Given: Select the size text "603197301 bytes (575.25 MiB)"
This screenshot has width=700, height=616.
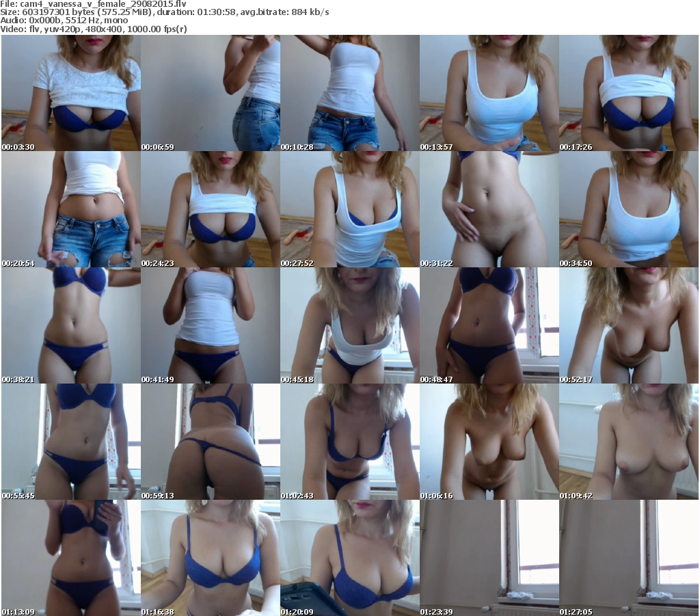Looking at the screenshot, I should pyautogui.click(x=87, y=12).
